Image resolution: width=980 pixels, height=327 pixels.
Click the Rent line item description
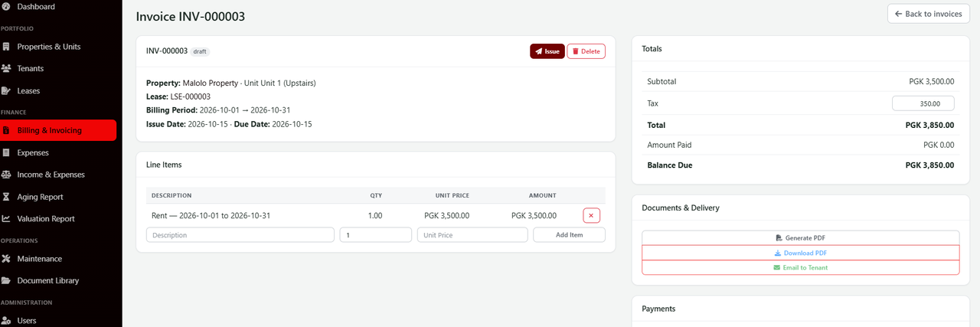pyautogui.click(x=211, y=216)
